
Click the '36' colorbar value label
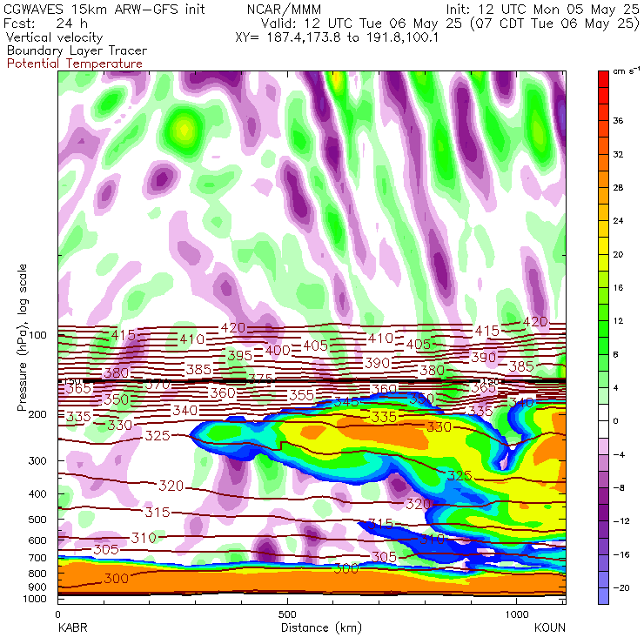pos(618,121)
